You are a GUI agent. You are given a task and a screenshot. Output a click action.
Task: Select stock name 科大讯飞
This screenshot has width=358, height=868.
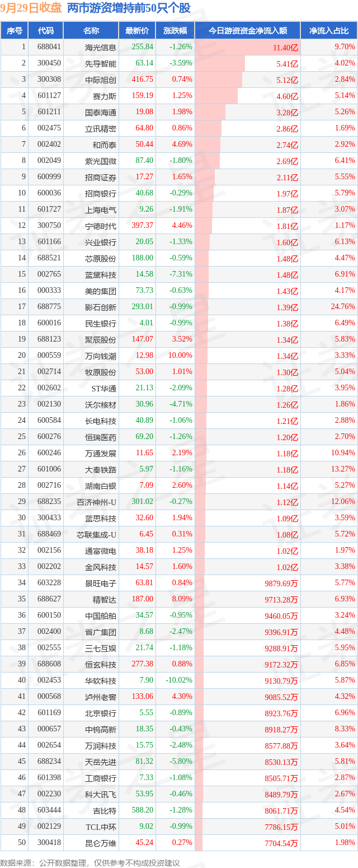[x=101, y=794]
